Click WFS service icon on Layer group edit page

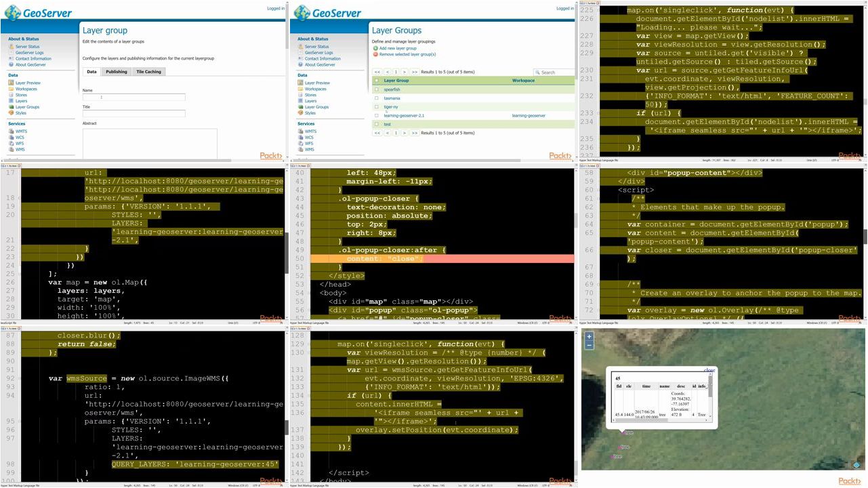point(11,144)
